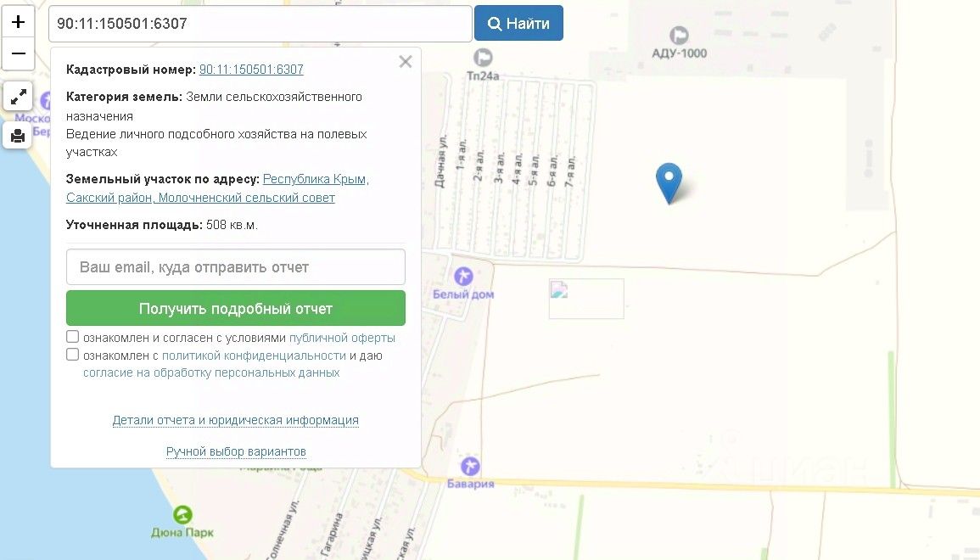Open cadastral number 90:11:150501:6307 link
Image resolution: width=980 pixels, height=560 pixels.
(x=251, y=70)
